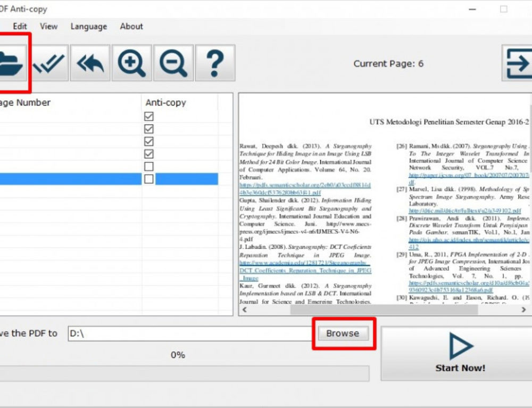This screenshot has height=408, width=532.
Task: Select all pages with the double-check icon
Action: pos(48,62)
